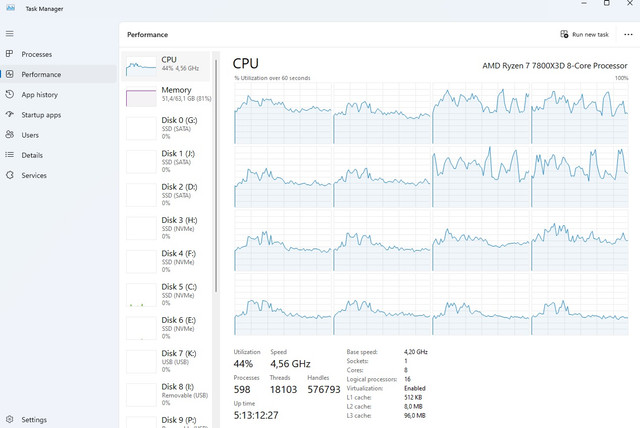Select Disk 4 (F:) NVMe entry
Screen dimensions: 640x428
pyautogui.click(x=167, y=262)
